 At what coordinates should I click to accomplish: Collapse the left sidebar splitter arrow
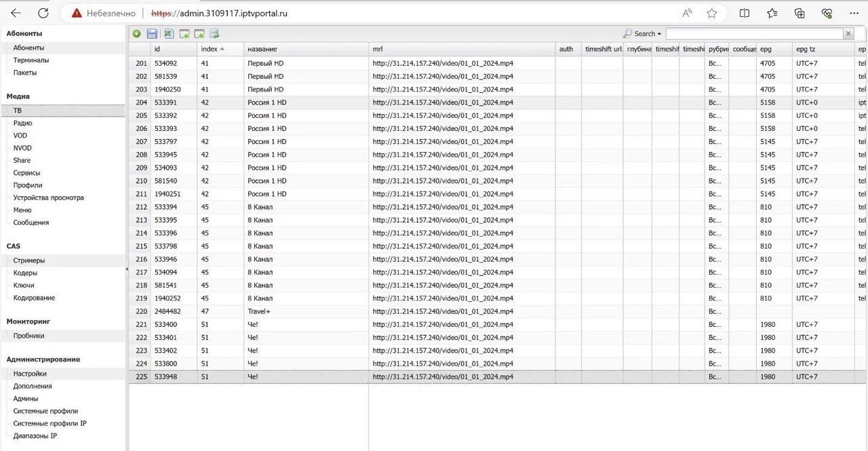point(127,269)
